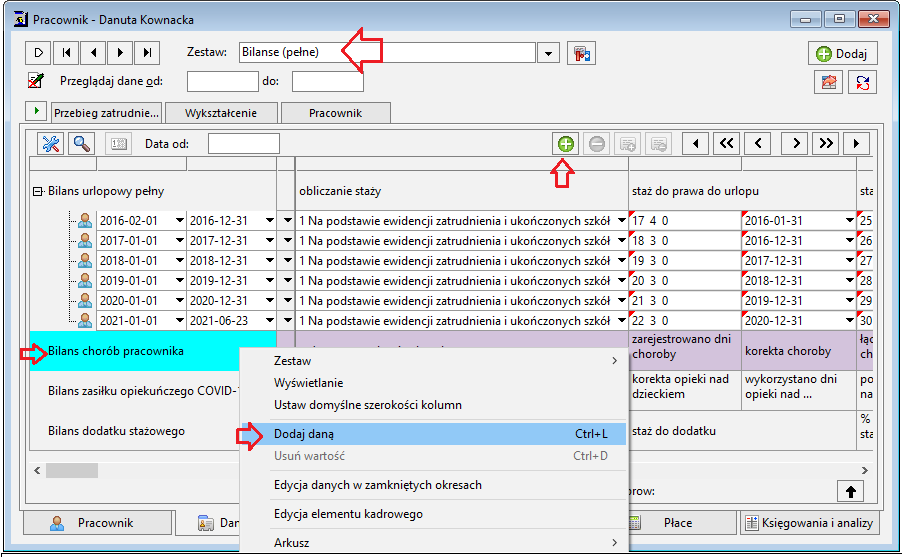
Task: Click the 'staż do dodatku' cell
Action: tap(742, 431)
